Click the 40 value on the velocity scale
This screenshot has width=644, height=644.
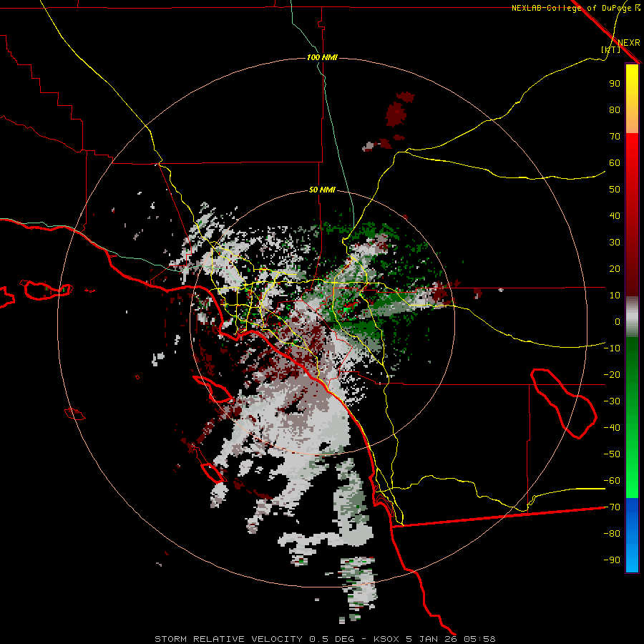pos(615,216)
